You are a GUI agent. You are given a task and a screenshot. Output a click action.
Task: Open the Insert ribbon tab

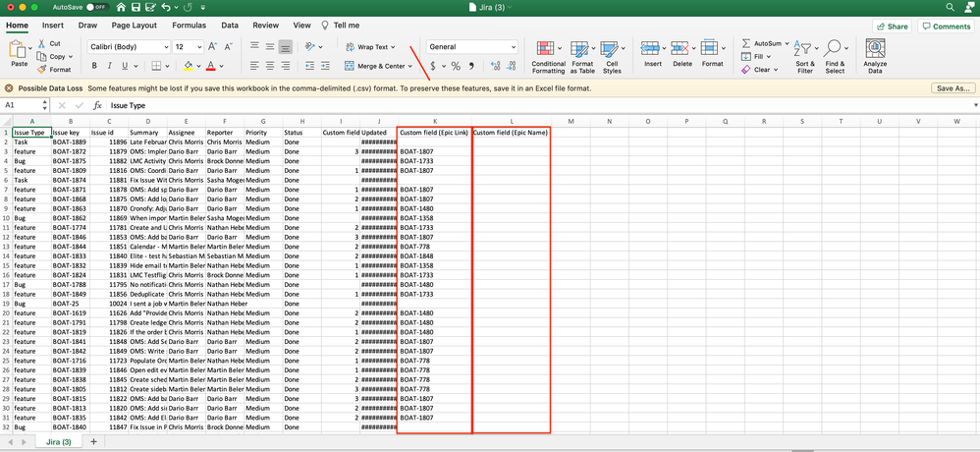(x=52, y=26)
